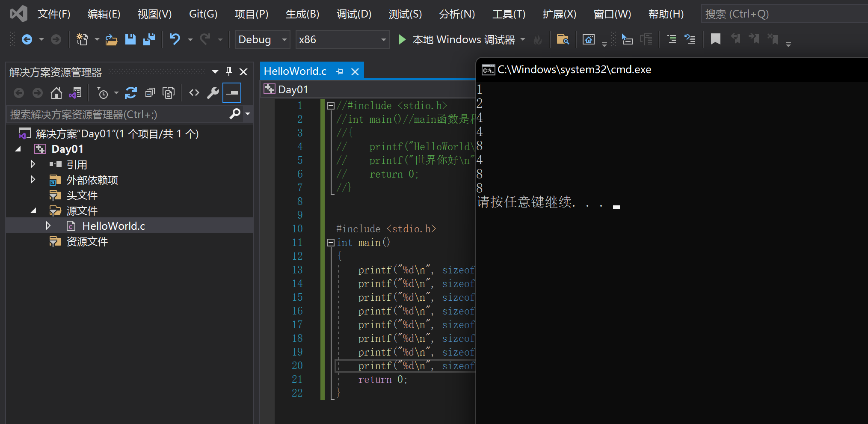Create a new project via toolbar icon
Viewport: 868px width, 424px height.
[x=82, y=40]
